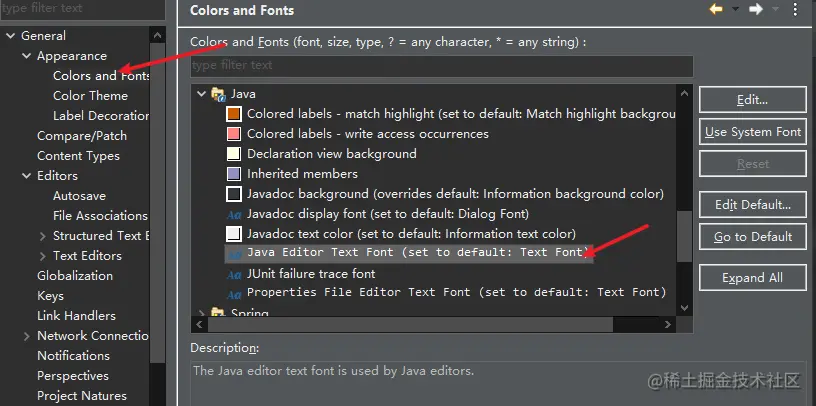Screen dimensions: 816x406
Task: Click the JUnit failure trace font icon
Action: click(x=234, y=274)
